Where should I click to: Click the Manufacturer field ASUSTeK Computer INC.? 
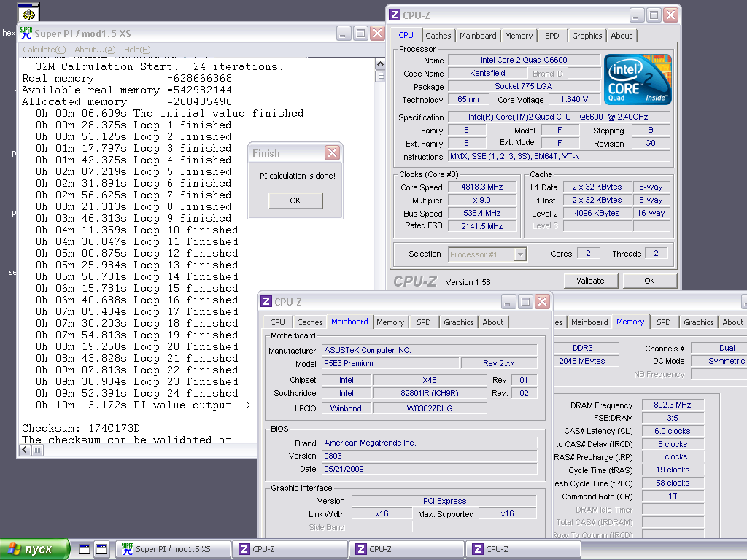(429, 350)
